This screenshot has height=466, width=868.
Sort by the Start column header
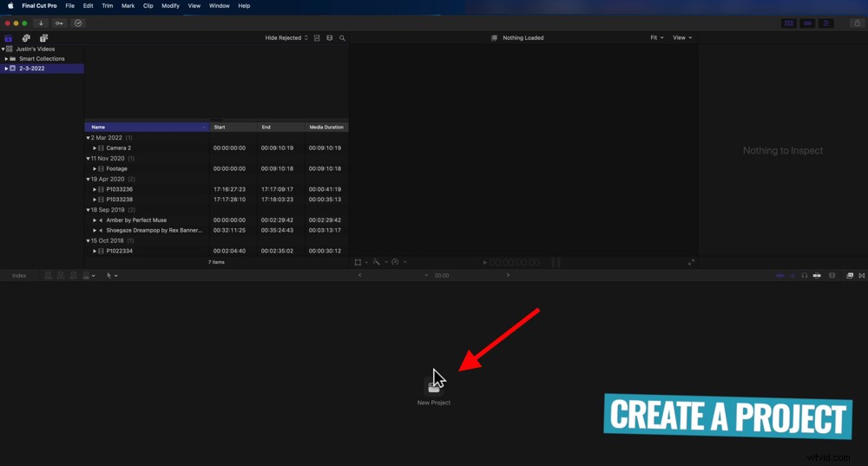233,128
